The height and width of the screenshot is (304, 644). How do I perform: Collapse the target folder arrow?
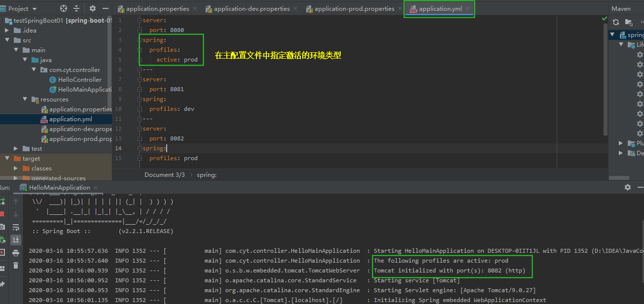(x=7, y=158)
